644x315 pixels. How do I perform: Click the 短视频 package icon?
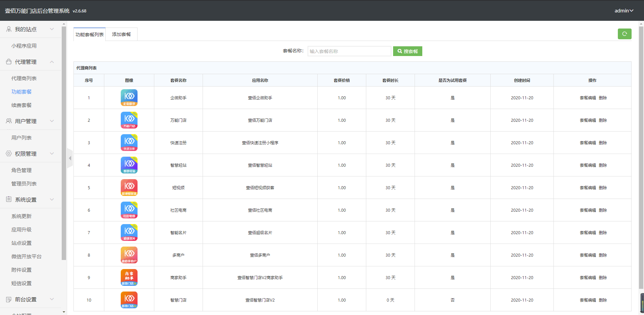[x=129, y=188]
